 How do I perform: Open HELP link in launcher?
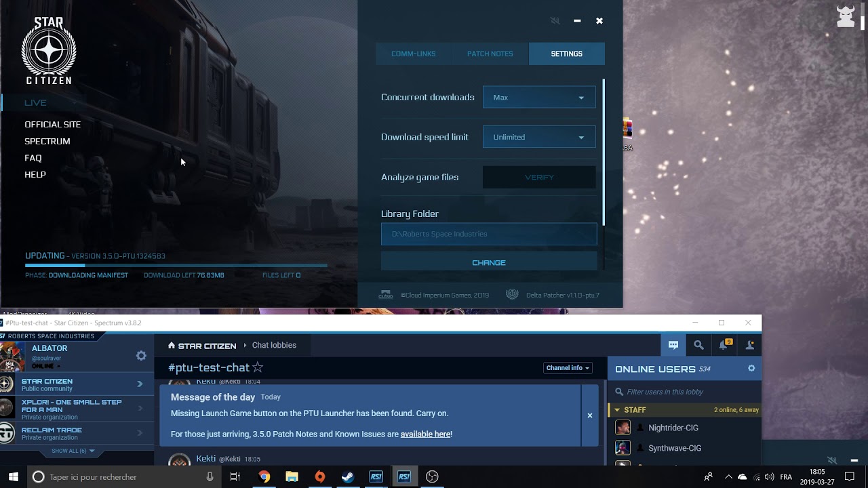pyautogui.click(x=35, y=174)
